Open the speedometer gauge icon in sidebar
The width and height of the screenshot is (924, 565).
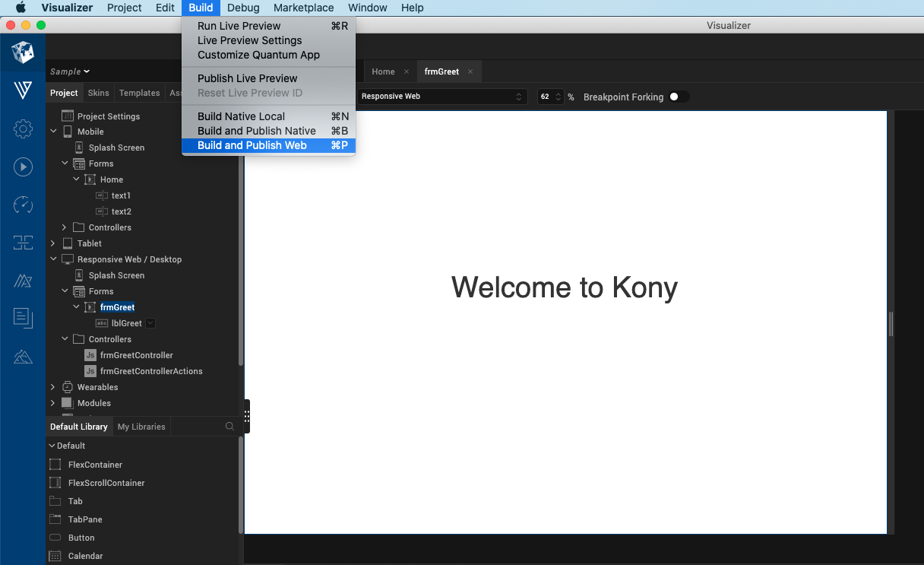tap(23, 205)
